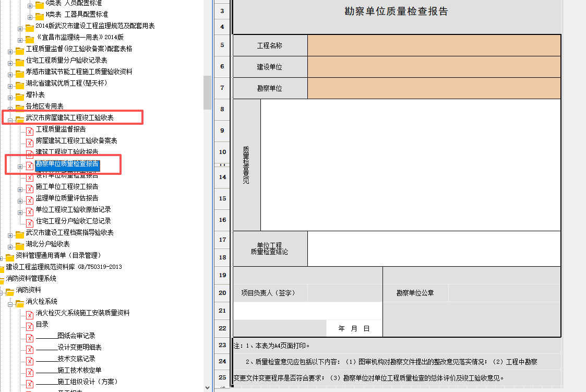Click the 住宅工程分户验收汇总记录 file icon
586x392 pixels.
[30, 221]
